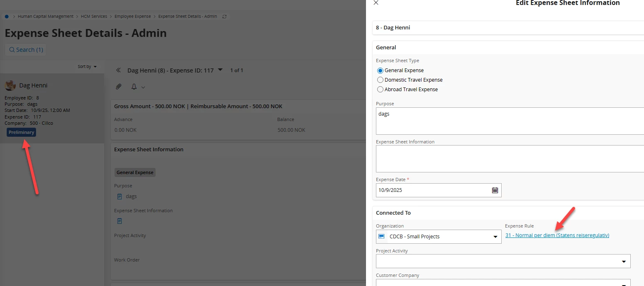Open the Expense Date calendar picker
The height and width of the screenshot is (286, 644).
click(x=495, y=190)
